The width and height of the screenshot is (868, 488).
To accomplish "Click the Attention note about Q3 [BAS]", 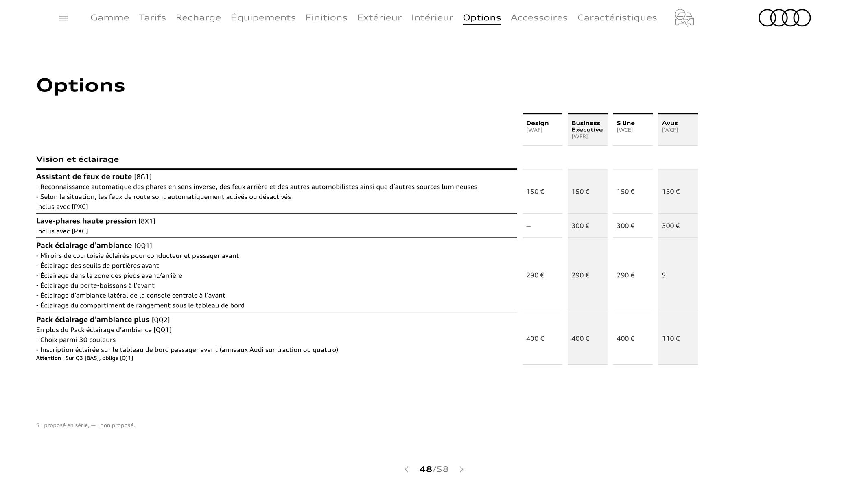I will click(x=85, y=358).
